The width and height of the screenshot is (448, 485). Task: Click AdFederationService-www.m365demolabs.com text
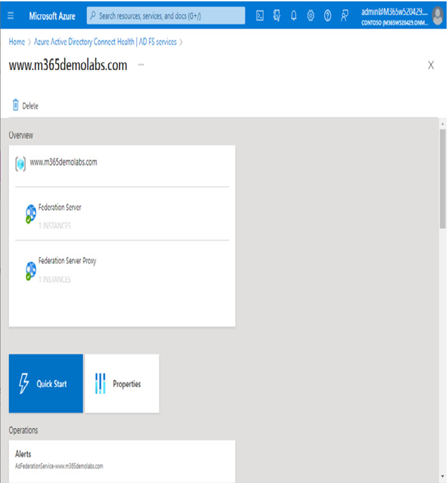click(x=59, y=466)
